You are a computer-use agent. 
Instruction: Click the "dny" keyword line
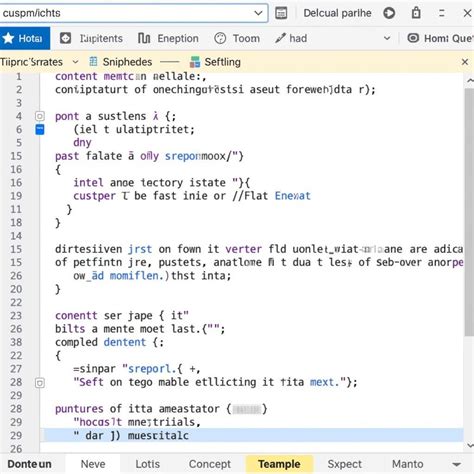coord(82,143)
